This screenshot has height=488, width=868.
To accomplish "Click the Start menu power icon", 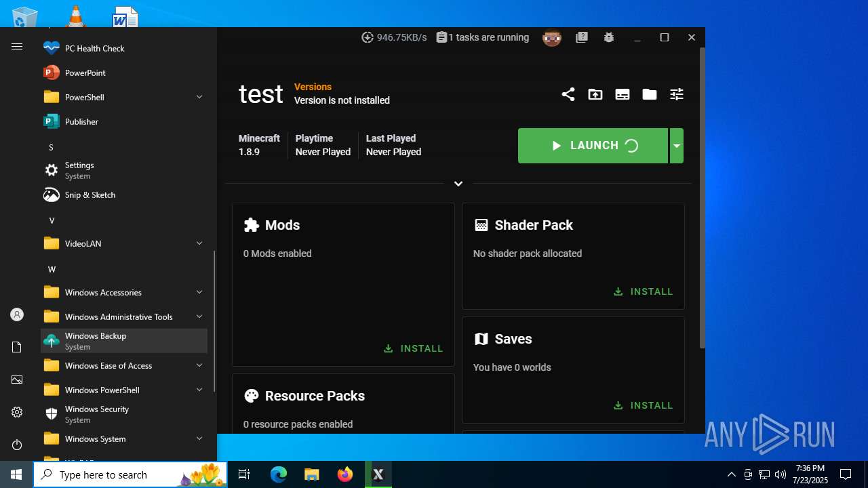I will (x=17, y=445).
